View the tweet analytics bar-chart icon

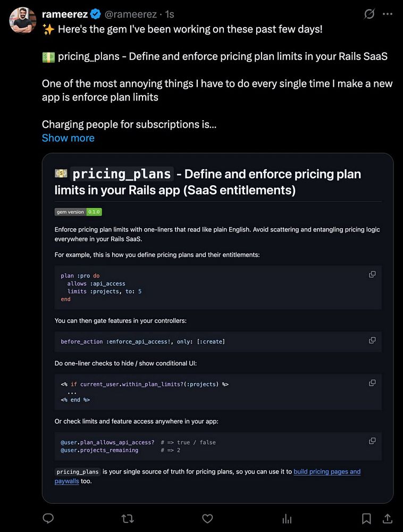[x=287, y=518]
